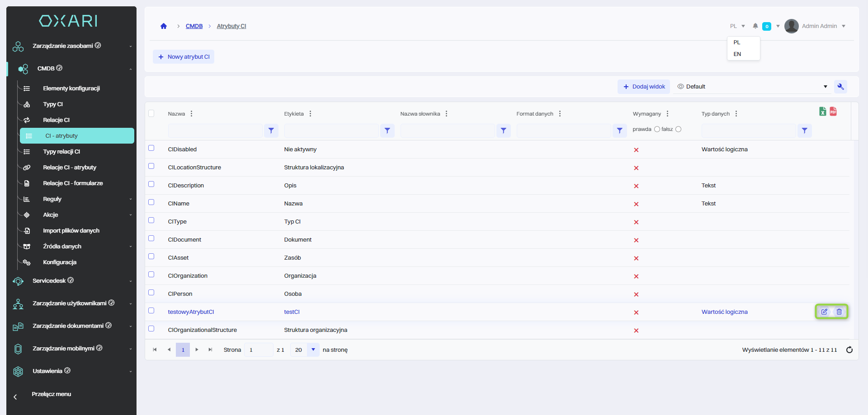Check the CIDisabled row checkbox

[151, 148]
